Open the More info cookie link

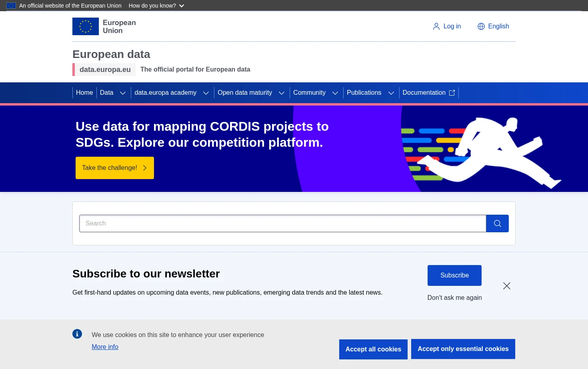[105, 347]
